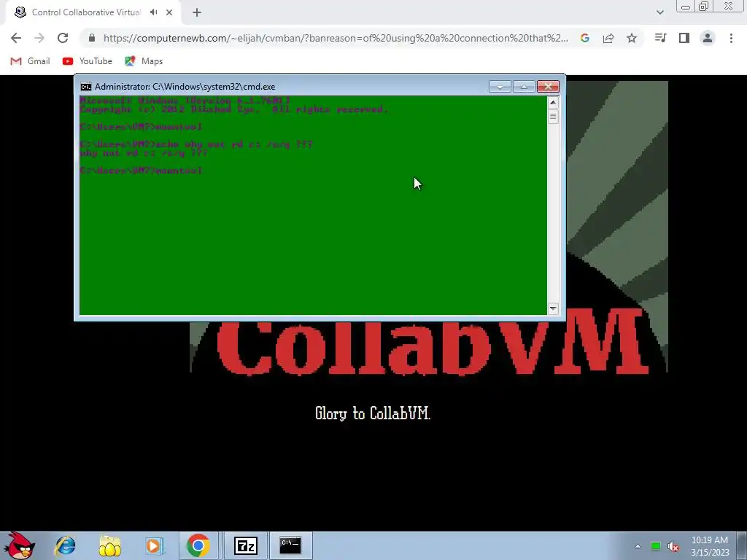Go back using the browser back arrow
The image size is (747, 560).
(16, 38)
